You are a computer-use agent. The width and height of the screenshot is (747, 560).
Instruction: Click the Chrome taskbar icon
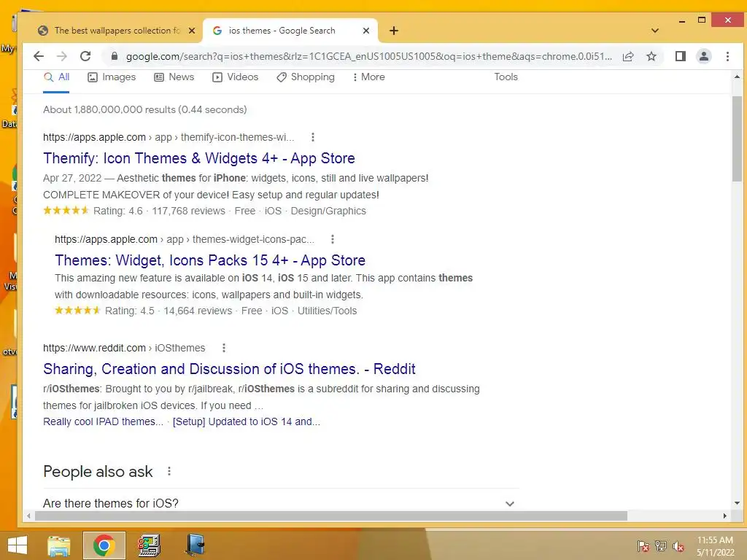click(104, 545)
